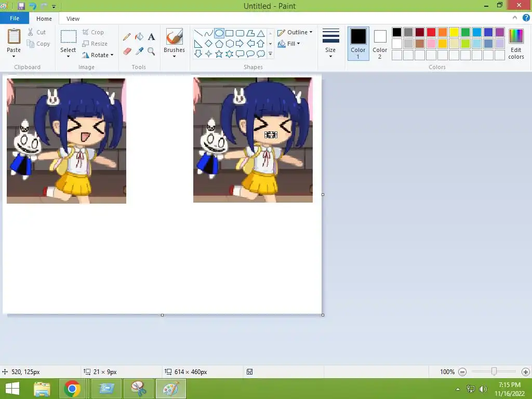Image resolution: width=532 pixels, height=399 pixels.
Task: Choose the Cloud callout shape
Action: (261, 54)
